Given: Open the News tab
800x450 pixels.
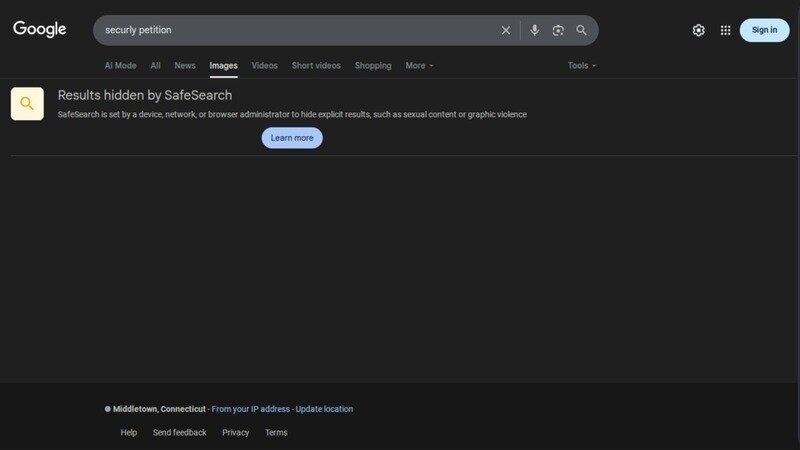Looking at the screenshot, I should click(185, 66).
